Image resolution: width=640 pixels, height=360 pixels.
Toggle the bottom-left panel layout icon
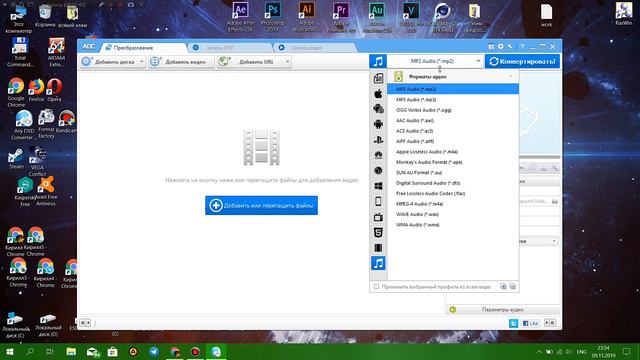point(85,323)
